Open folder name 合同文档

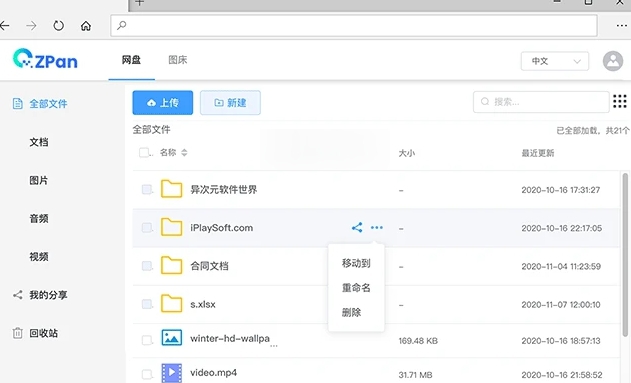point(209,266)
